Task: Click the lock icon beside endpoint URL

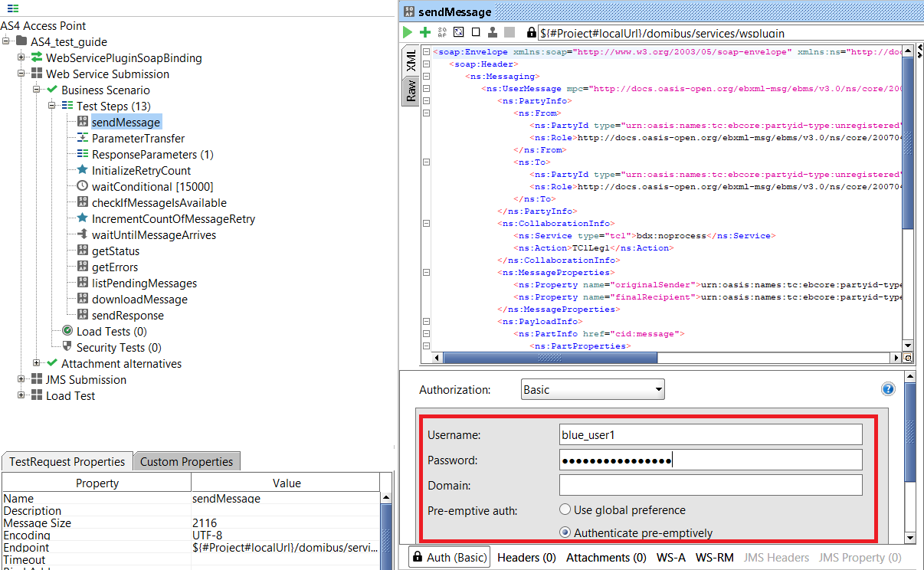Action: 531,33
